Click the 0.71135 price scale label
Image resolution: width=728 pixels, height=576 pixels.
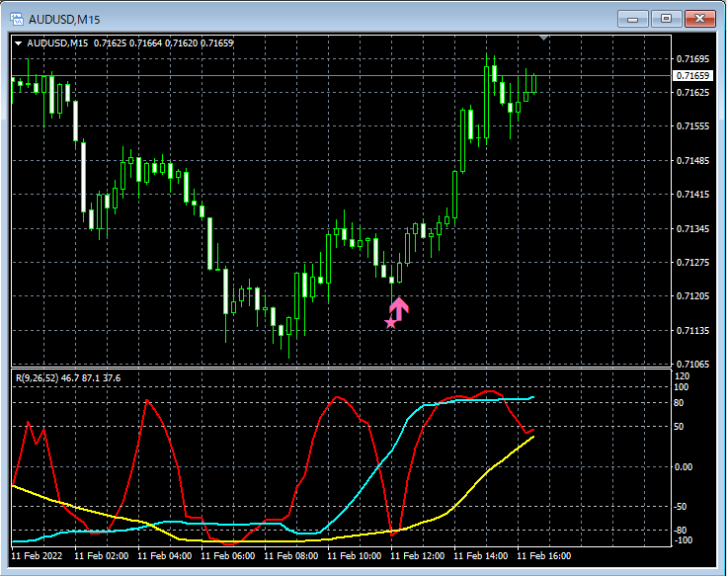click(692, 330)
